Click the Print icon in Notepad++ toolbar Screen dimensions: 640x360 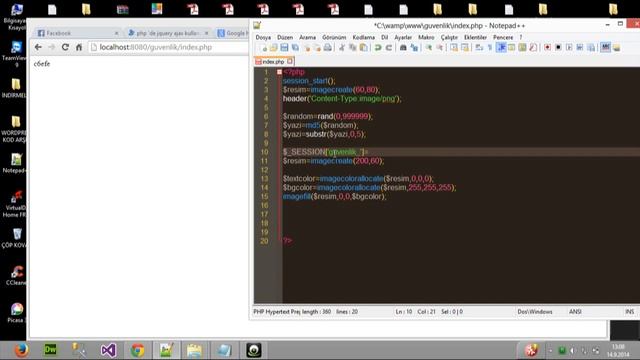(327, 48)
